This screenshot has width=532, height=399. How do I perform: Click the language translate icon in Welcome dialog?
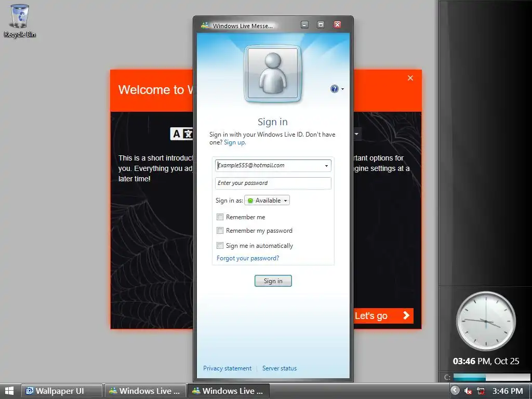181,134
